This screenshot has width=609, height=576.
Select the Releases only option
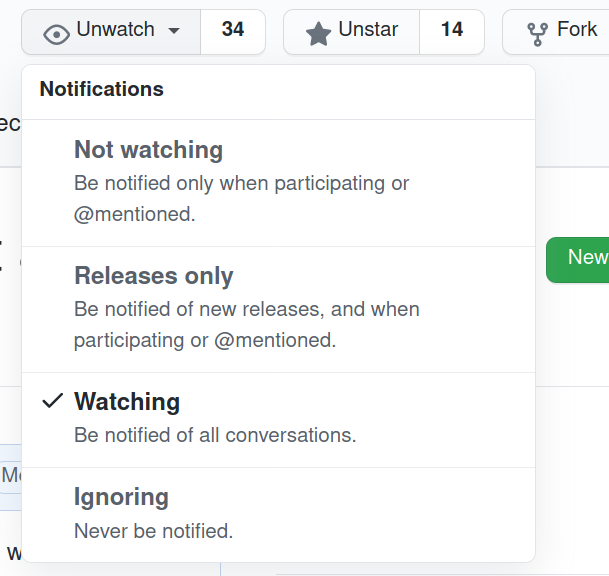(278, 310)
